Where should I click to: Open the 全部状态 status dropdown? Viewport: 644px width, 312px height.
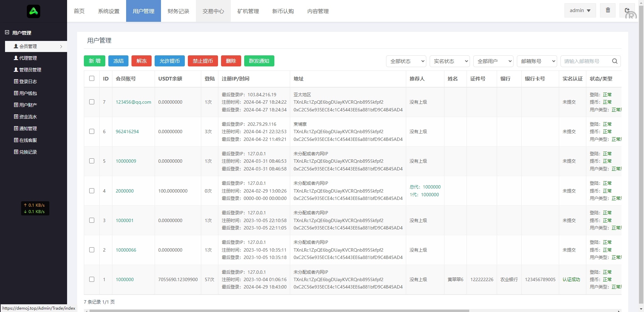406,61
